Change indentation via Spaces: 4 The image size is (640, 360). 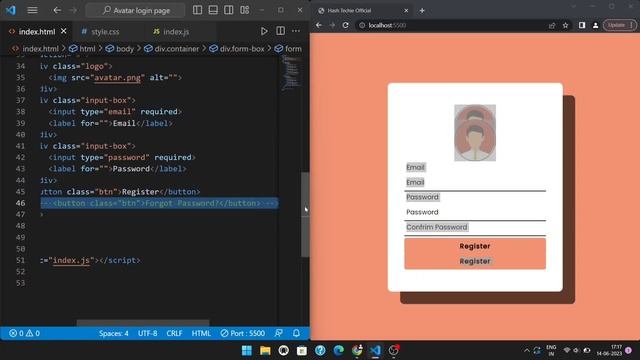[x=113, y=333]
